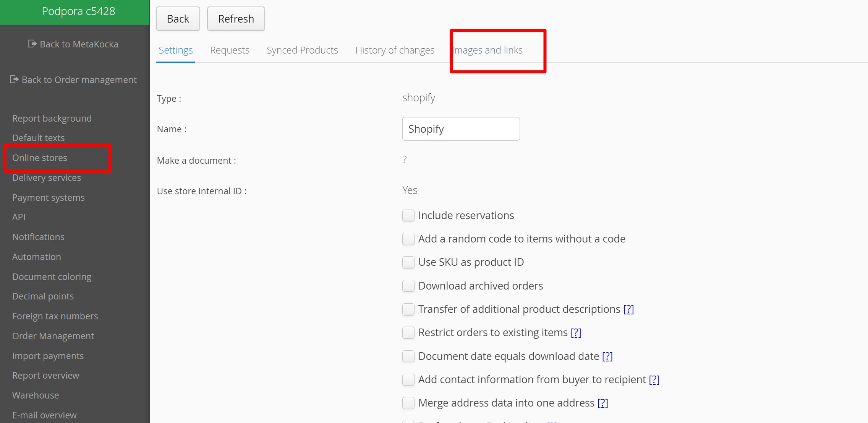The height and width of the screenshot is (423, 868).
Task: Click the Back to Order management exit icon
Action: (14, 80)
